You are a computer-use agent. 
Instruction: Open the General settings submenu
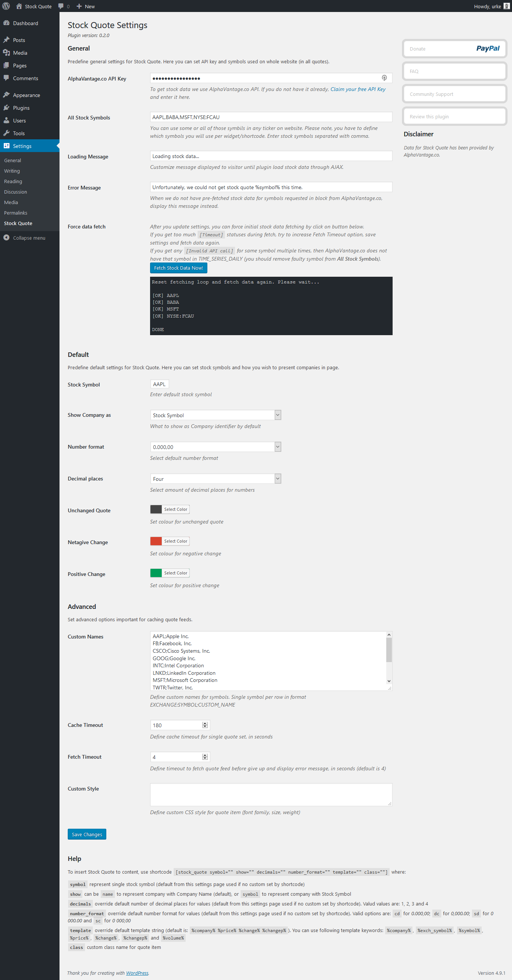13,161
